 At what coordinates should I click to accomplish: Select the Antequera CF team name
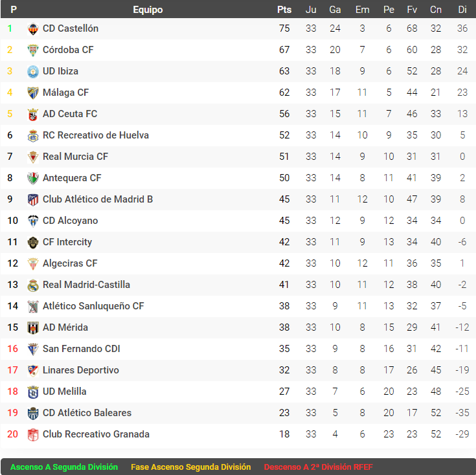[x=72, y=178]
